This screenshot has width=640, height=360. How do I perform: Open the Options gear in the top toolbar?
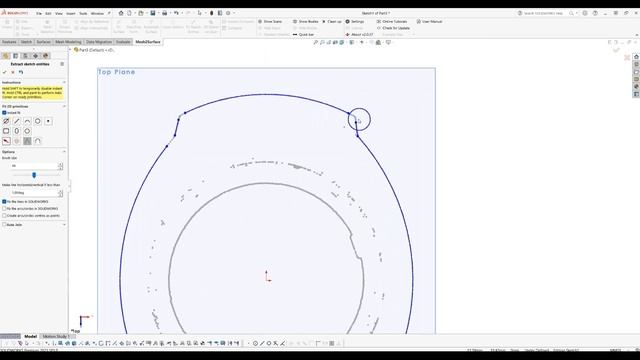point(228,13)
